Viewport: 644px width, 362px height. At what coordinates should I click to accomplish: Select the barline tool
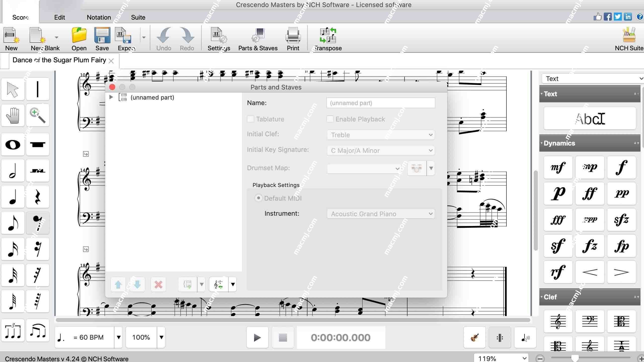tap(37, 89)
